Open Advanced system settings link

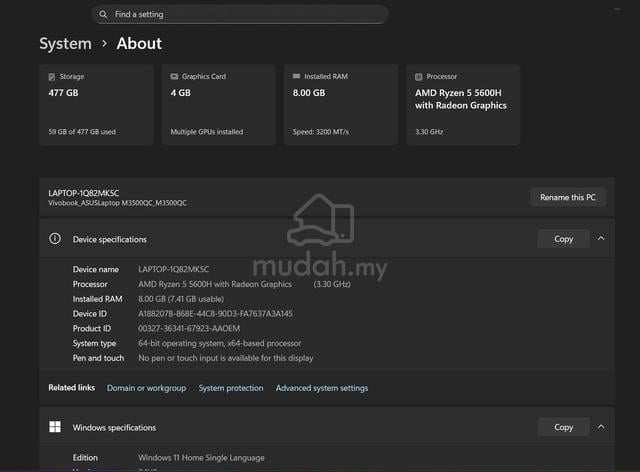322,388
